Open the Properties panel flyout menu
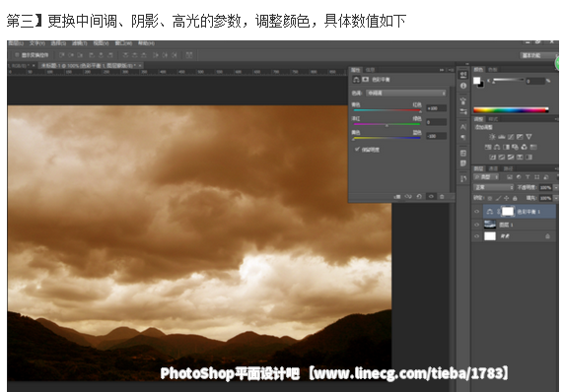The height and width of the screenshot is (392, 563). click(451, 70)
